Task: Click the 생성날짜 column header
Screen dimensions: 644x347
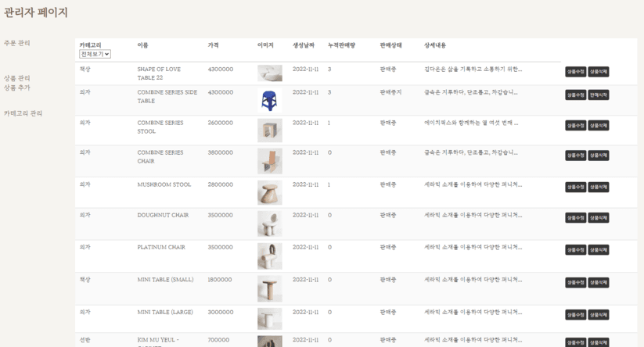Action: (304, 45)
